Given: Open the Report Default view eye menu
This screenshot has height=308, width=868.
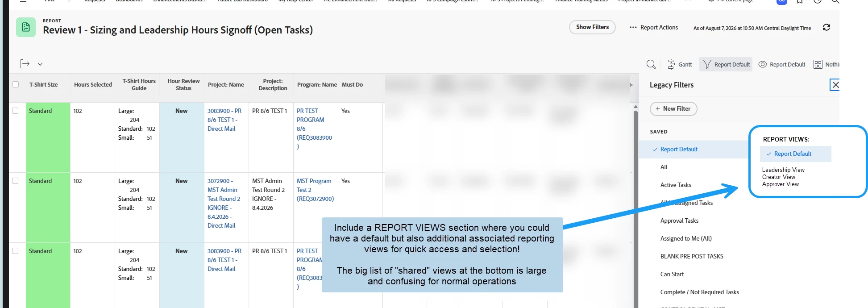Looking at the screenshot, I should tap(782, 64).
